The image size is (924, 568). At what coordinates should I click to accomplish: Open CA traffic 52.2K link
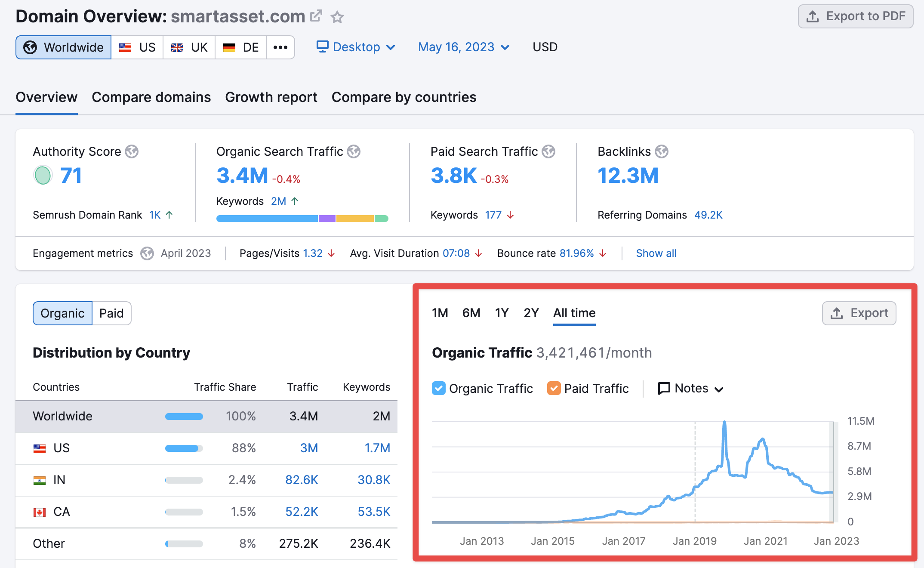(x=302, y=512)
